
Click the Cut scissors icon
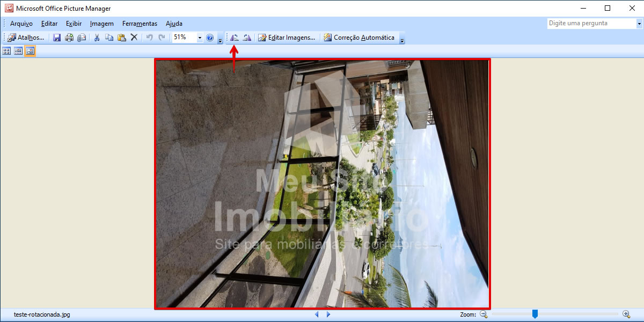point(97,38)
